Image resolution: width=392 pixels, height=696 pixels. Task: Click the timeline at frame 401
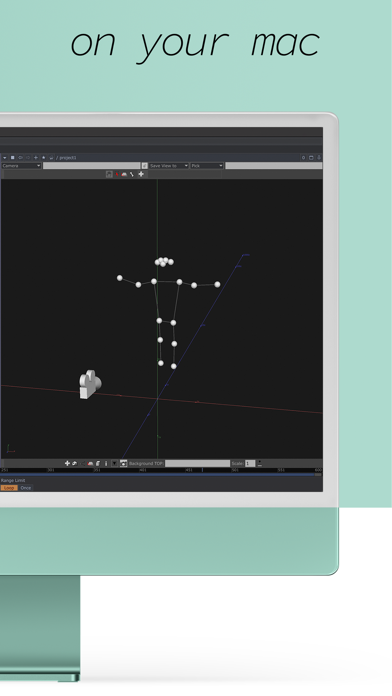click(143, 470)
